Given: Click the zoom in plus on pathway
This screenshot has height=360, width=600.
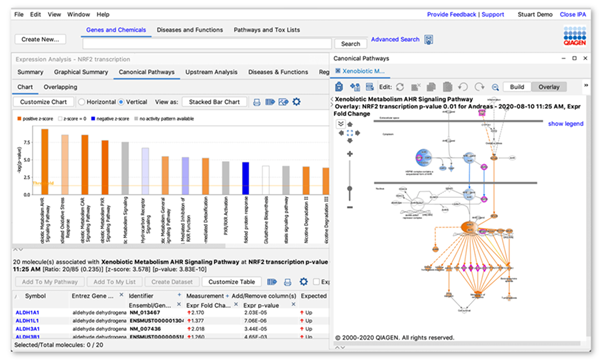Looking at the screenshot, I should click(x=350, y=154).
